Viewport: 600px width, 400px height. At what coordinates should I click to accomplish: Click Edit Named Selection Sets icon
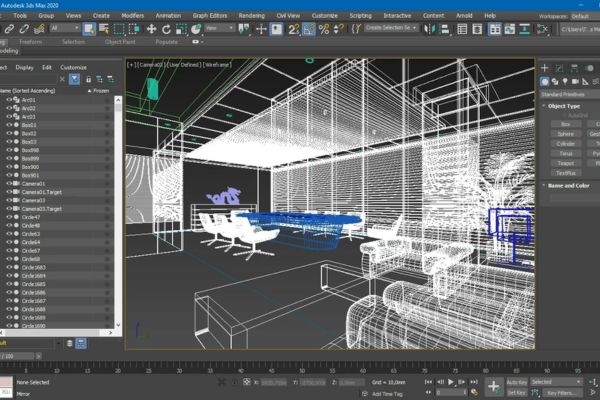click(356, 29)
